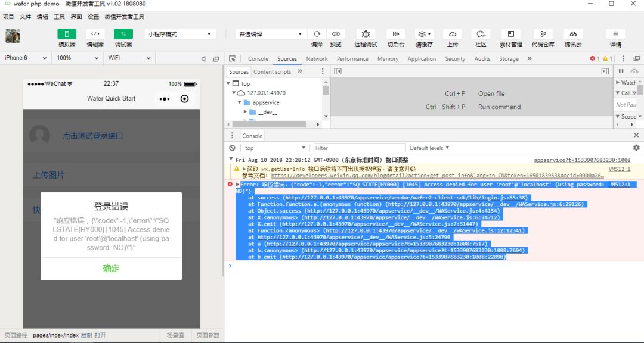Open the 编辑 menu
This screenshot has height=343, width=644.
click(42, 17)
